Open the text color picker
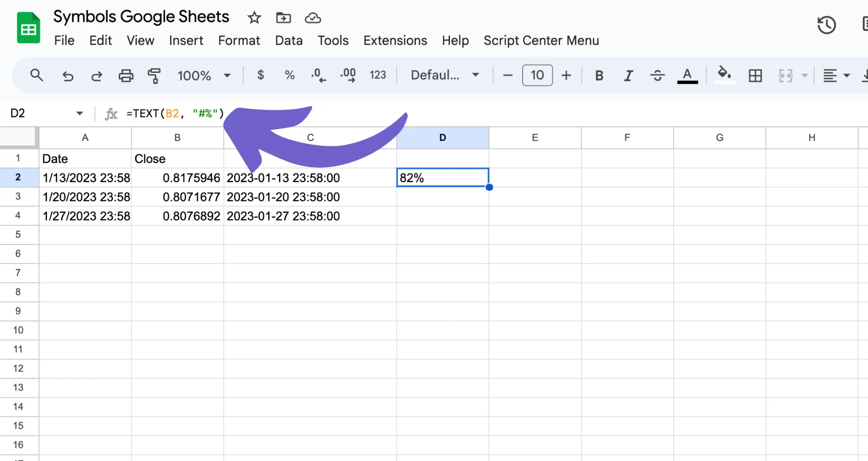The width and height of the screenshot is (868, 461). point(687,75)
